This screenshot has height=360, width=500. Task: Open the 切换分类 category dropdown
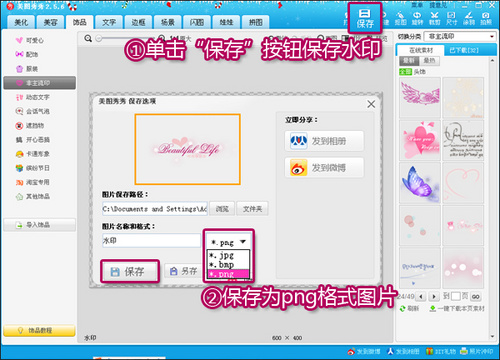pyautogui.click(x=460, y=36)
